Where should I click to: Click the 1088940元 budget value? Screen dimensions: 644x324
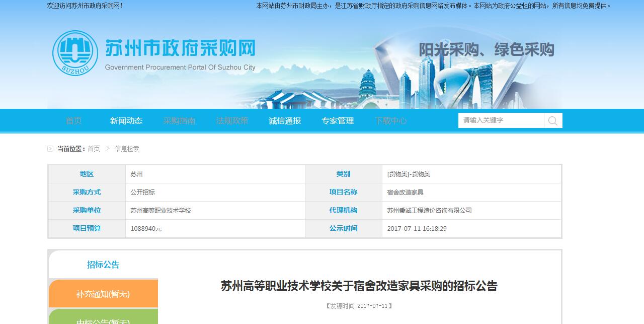click(x=146, y=229)
